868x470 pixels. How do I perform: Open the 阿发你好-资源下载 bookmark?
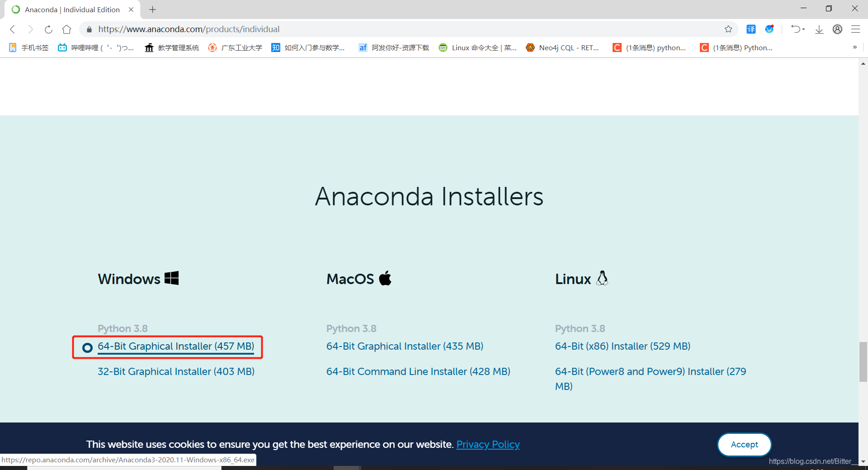[394, 47]
